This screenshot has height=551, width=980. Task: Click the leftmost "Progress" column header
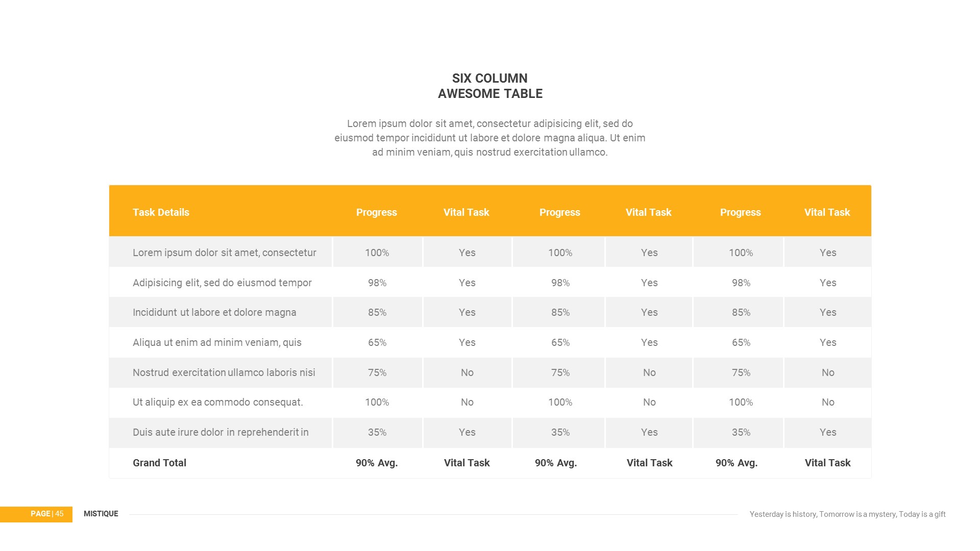pos(376,212)
